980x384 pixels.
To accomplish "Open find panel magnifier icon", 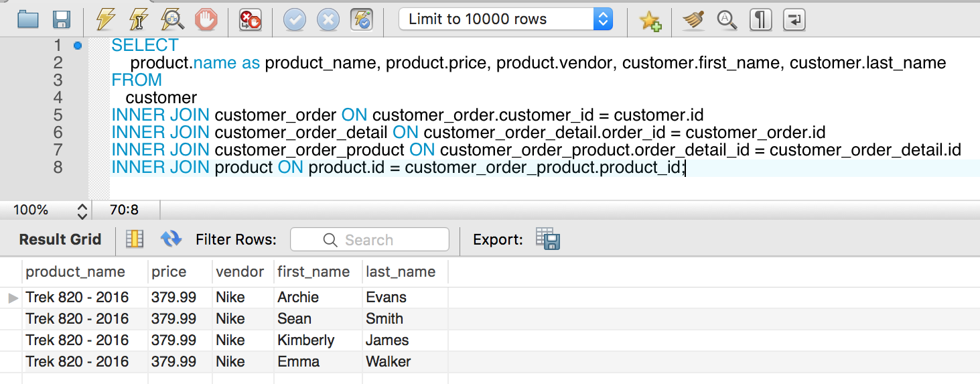I will (727, 20).
